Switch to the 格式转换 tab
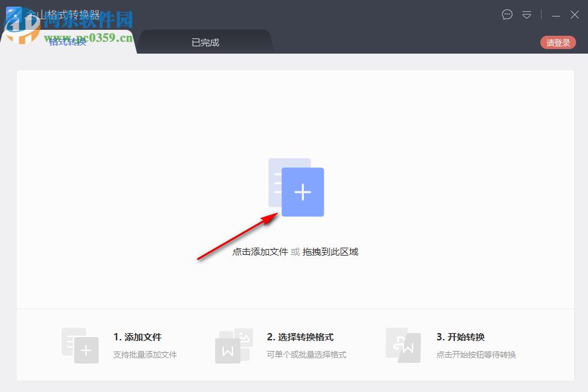The image size is (588, 392). (x=68, y=42)
